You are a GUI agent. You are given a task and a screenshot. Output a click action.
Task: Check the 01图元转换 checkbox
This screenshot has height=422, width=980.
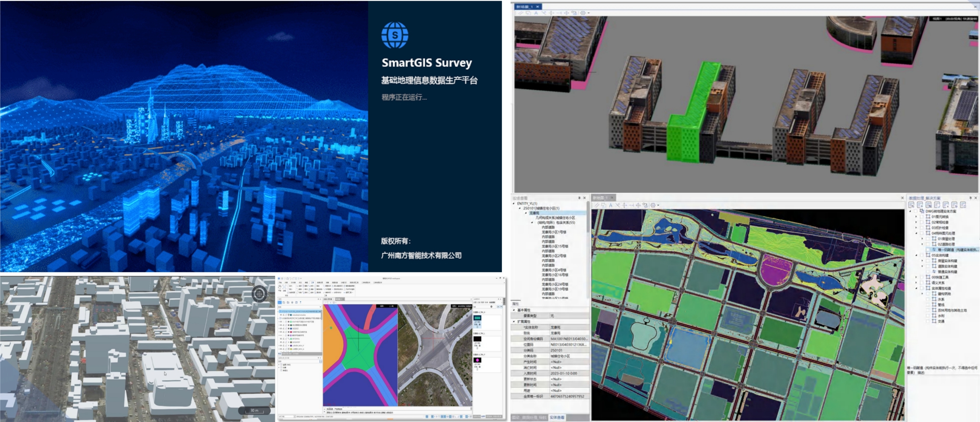pyautogui.click(x=922, y=217)
